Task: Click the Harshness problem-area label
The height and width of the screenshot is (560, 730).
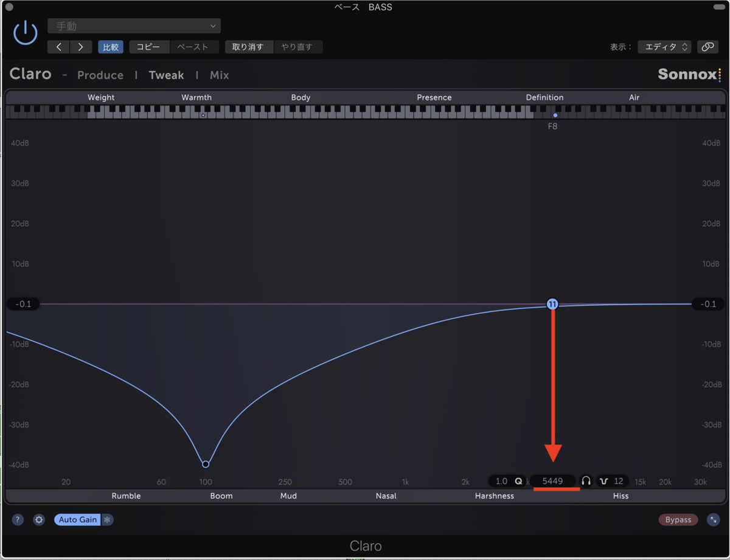Action: coord(495,496)
